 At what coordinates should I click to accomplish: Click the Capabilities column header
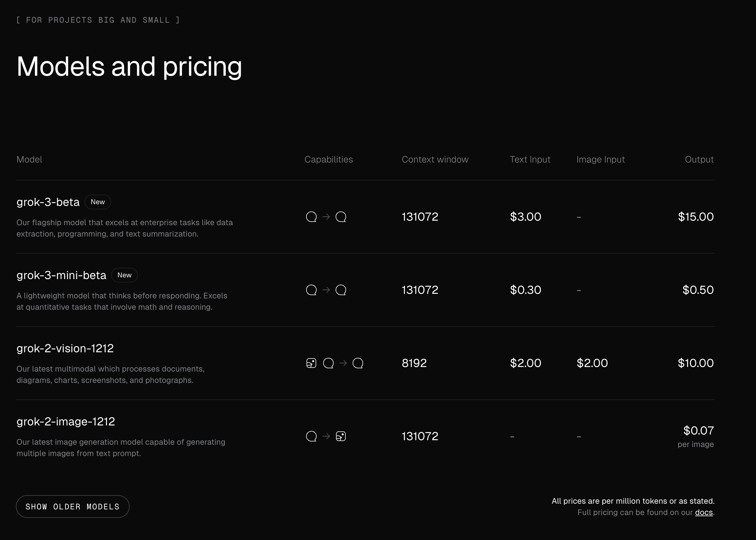coord(328,160)
